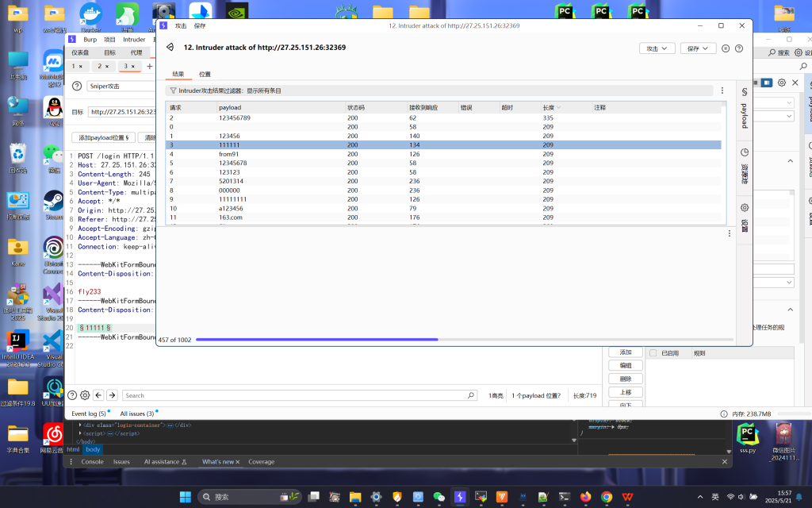The image size is (812, 508).
Task: Open gear settings icon in right inspector panel
Action: click(782, 83)
